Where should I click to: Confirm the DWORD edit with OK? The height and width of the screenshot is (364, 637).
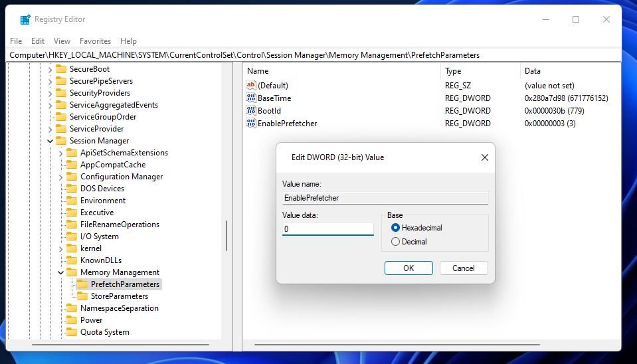409,268
